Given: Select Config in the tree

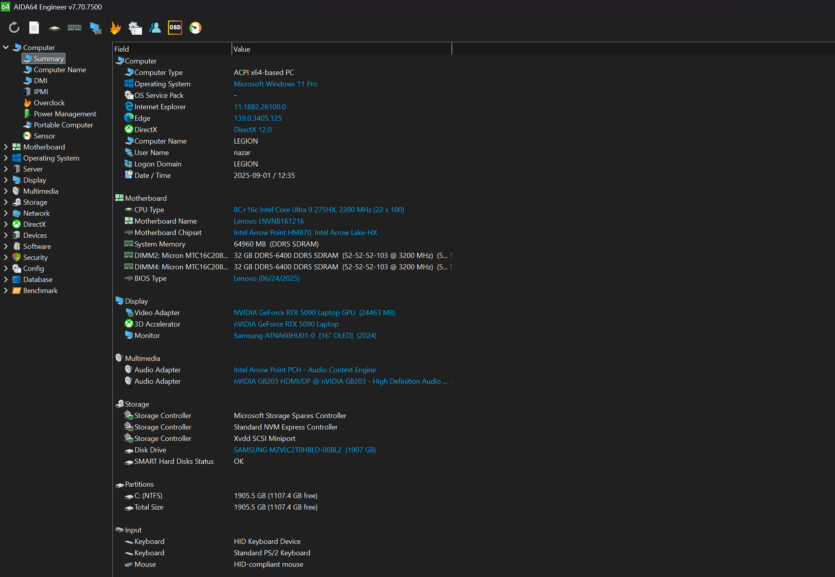Looking at the screenshot, I should pos(34,269).
